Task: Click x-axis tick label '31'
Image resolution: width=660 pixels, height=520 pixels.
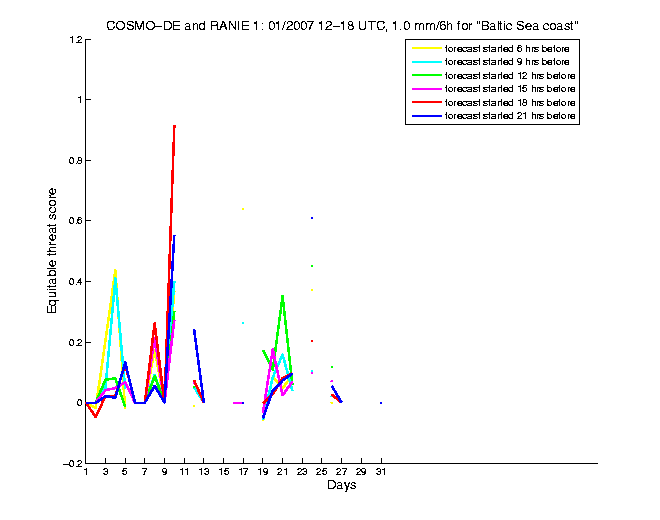Action: click(381, 472)
